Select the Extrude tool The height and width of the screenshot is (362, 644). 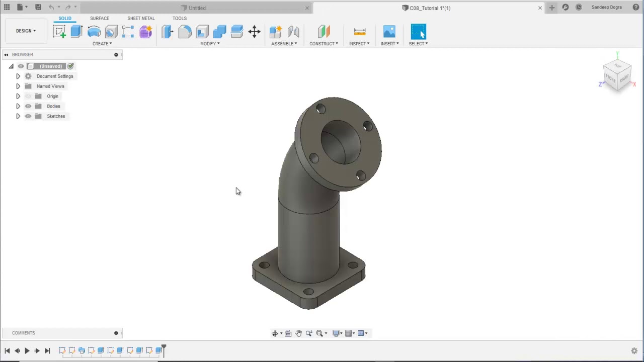coord(76,32)
